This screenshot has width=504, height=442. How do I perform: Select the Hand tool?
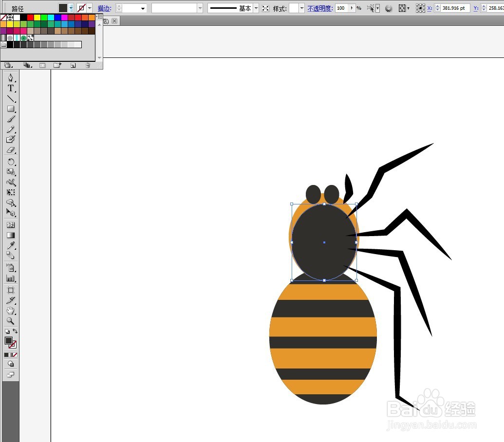tap(11, 311)
